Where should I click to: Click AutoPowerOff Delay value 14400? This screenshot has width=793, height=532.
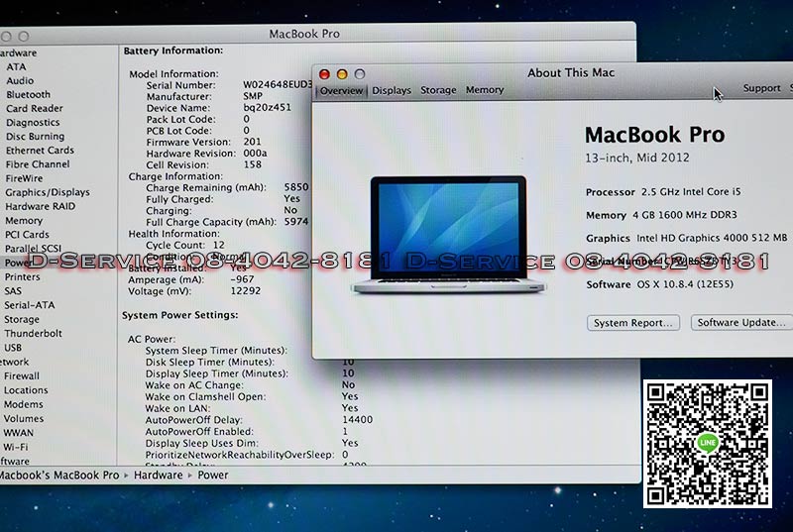[x=357, y=420]
